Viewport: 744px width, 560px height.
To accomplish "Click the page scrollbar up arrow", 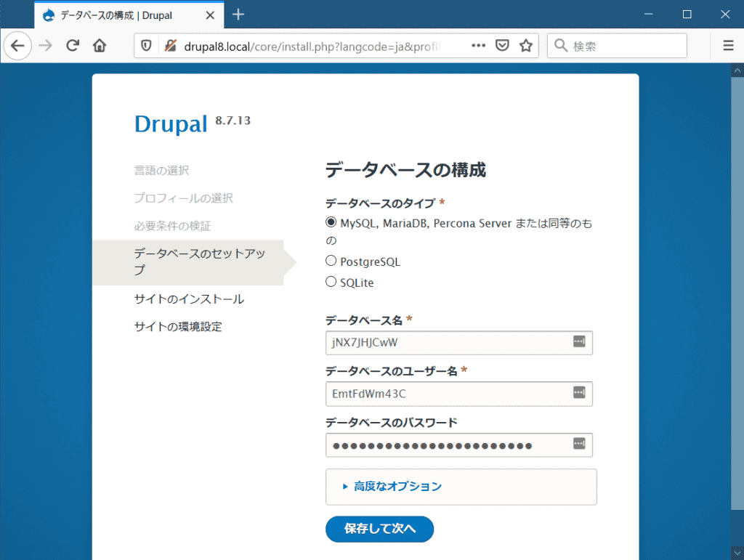I will click(737, 71).
